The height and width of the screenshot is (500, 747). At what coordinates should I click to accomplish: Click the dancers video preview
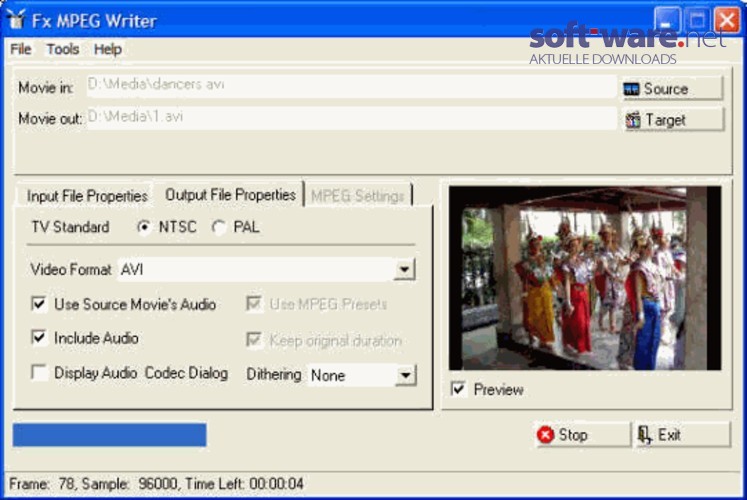coord(585,278)
